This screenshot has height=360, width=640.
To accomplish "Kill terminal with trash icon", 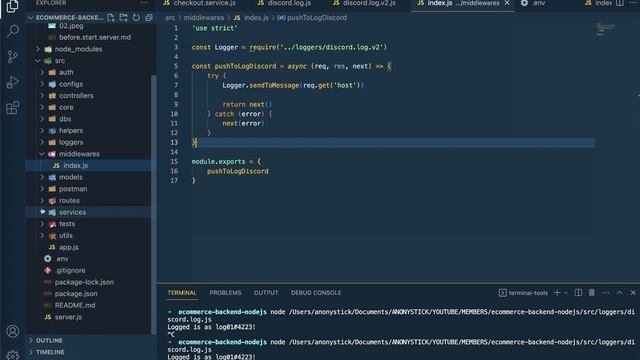I will (x=591, y=293).
